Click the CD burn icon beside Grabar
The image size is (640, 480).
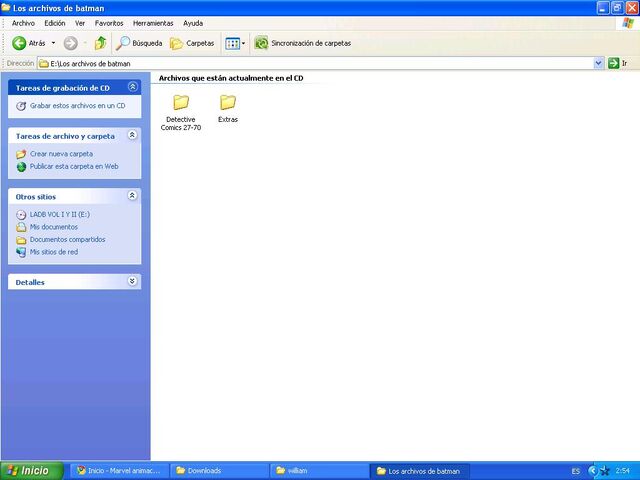21,106
